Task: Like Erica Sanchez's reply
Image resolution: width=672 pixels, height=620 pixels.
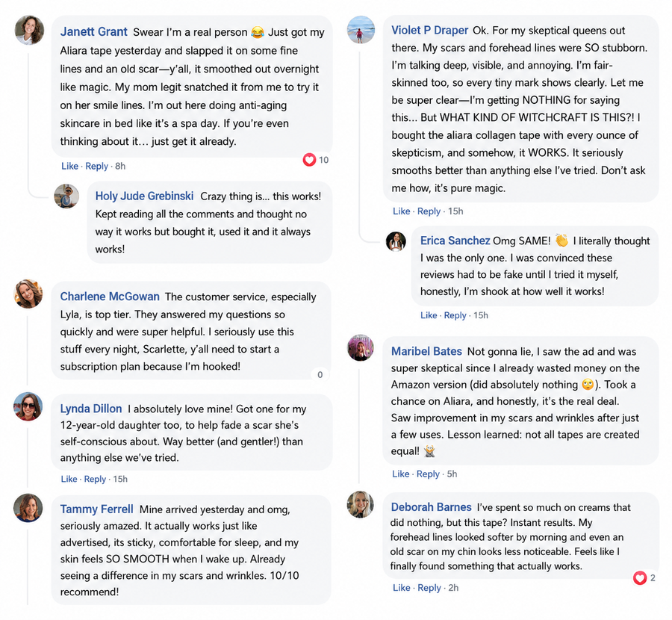Action: point(429,315)
